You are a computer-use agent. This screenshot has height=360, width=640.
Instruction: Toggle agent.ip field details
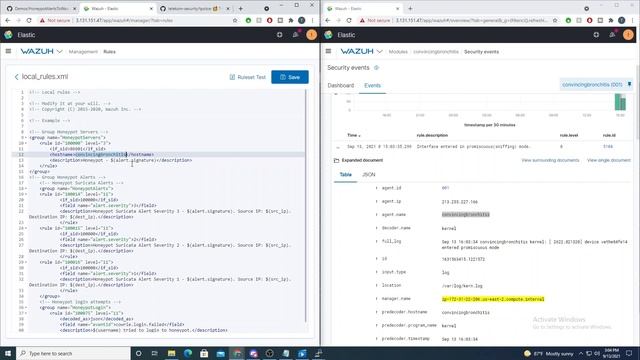[x=376, y=202]
